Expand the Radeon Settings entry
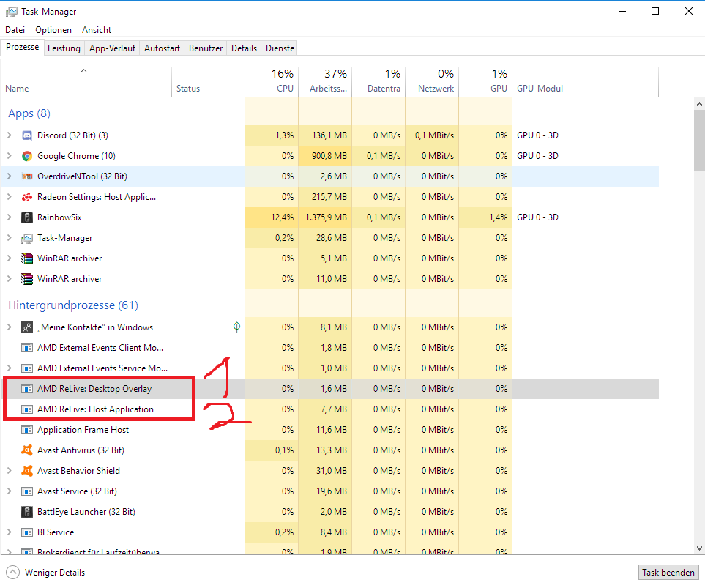 point(10,197)
